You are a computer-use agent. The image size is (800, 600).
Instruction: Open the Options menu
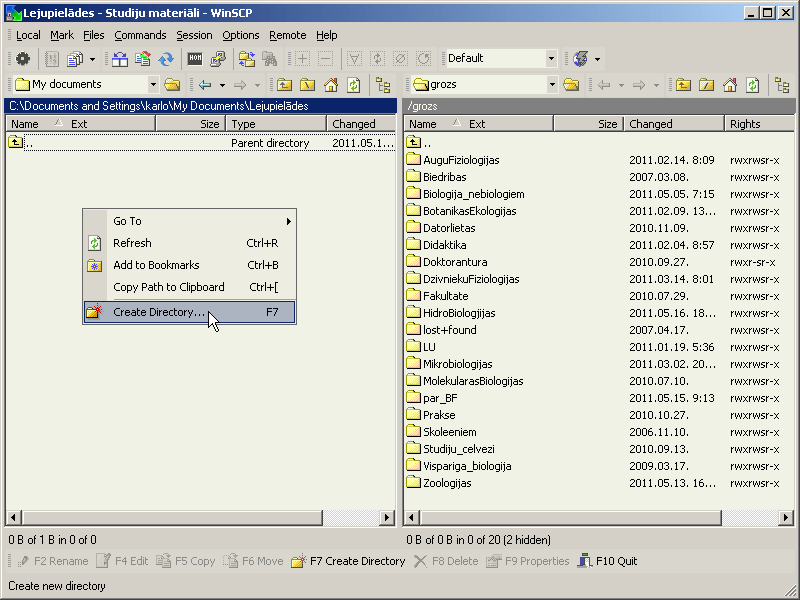[241, 35]
